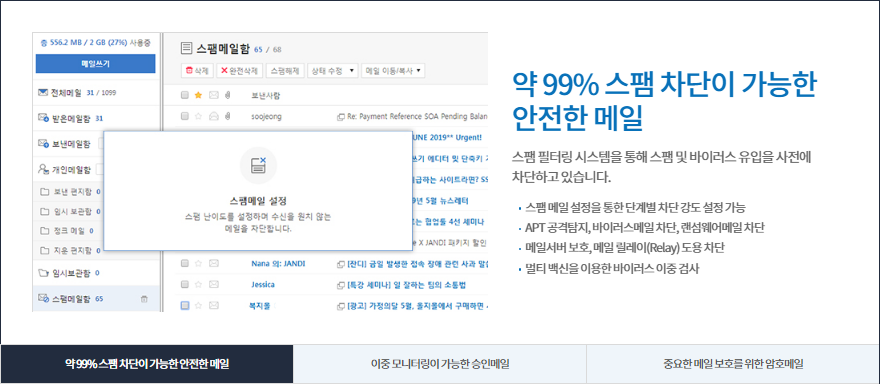Star the soojeong mail
This screenshot has width=881, height=386.
tap(198, 116)
